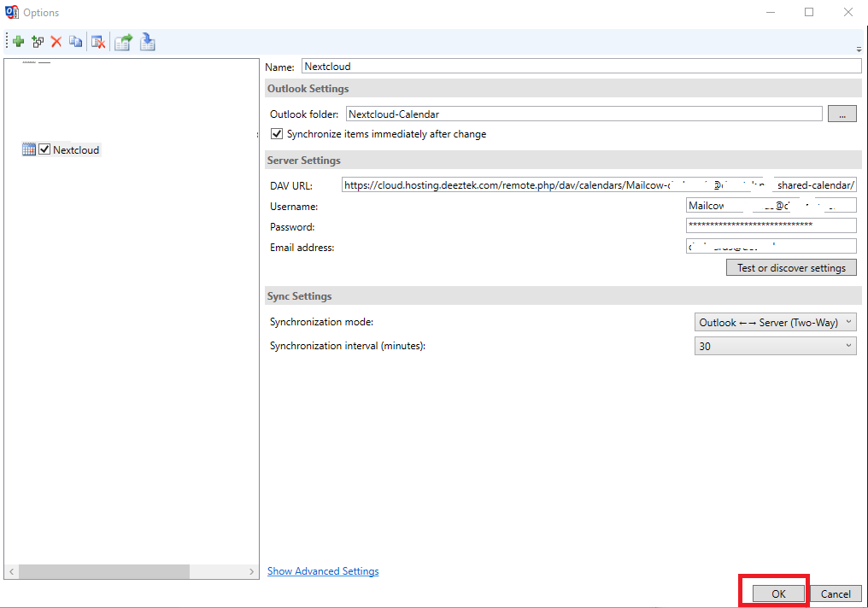Click the left scroll arrow in profile list

click(12, 571)
